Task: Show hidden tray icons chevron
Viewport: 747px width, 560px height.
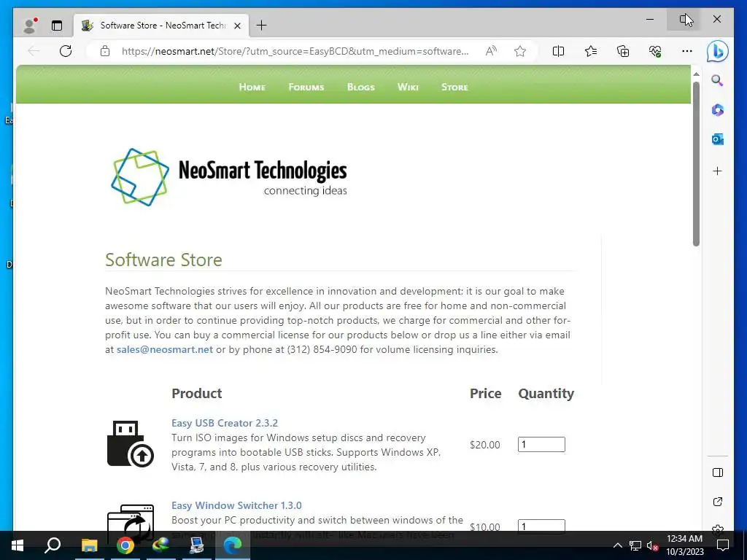Action: click(617, 545)
